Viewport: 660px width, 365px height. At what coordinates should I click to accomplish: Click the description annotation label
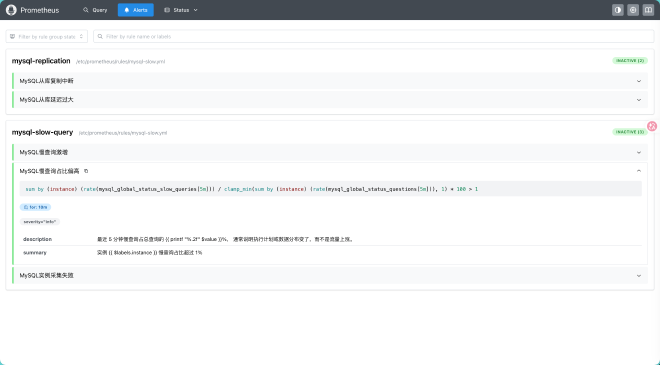coord(37,239)
